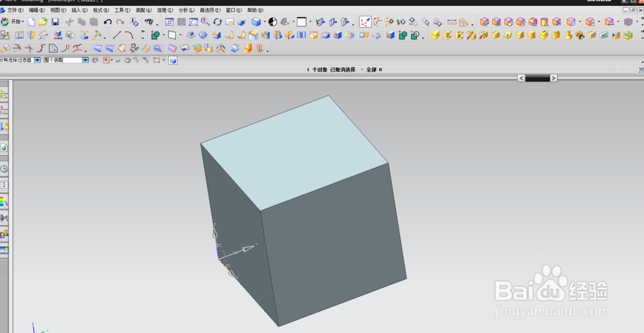
Task: Activate the Zoom magnifier with plus/minus icon
Action: click(205, 22)
